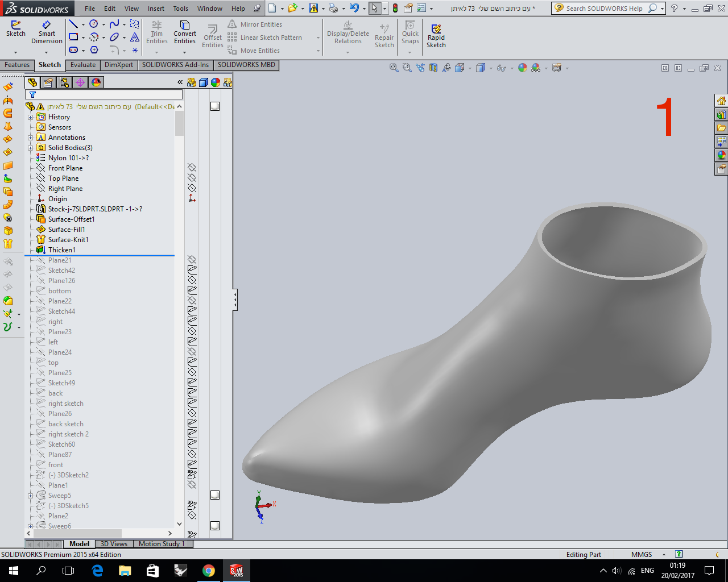The height and width of the screenshot is (582, 728).
Task: Enable the Section View tool
Action: pos(432,68)
